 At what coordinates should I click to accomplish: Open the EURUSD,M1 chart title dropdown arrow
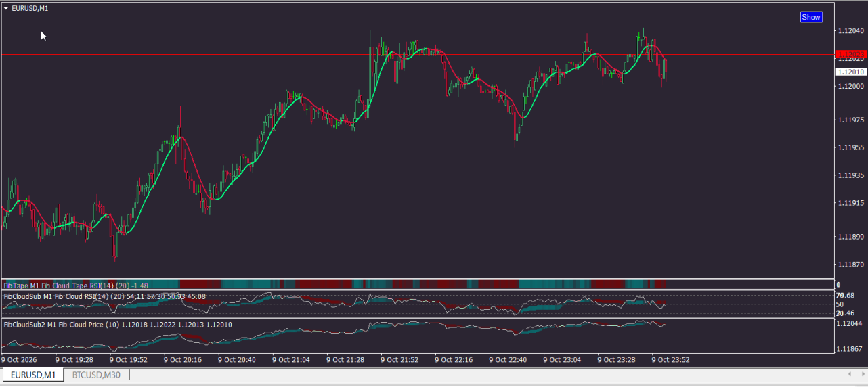click(6, 8)
